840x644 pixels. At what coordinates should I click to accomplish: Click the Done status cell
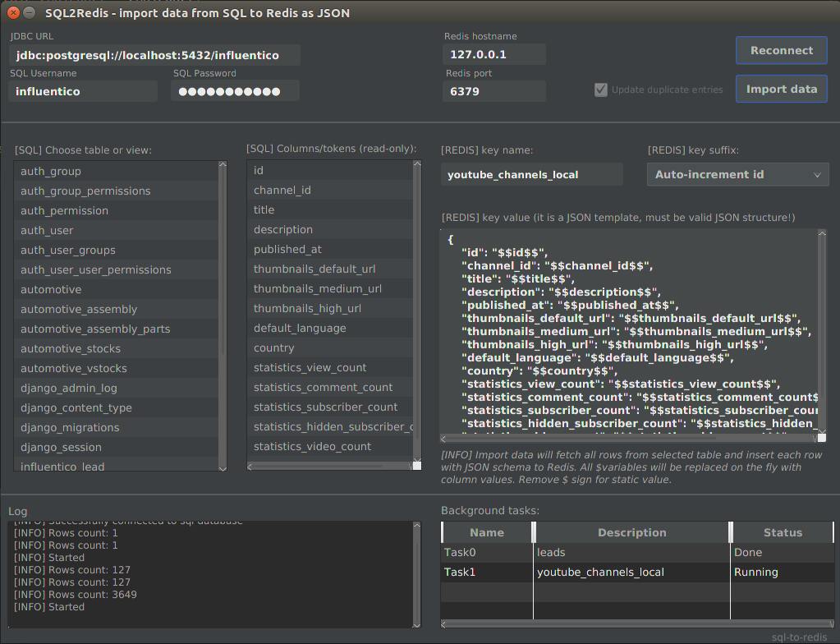(x=783, y=552)
